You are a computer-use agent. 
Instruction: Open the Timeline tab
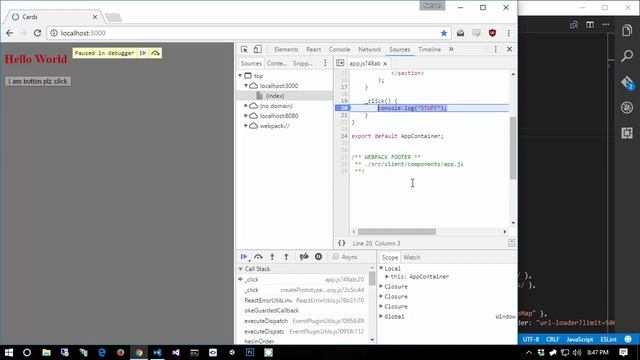pyautogui.click(x=429, y=49)
